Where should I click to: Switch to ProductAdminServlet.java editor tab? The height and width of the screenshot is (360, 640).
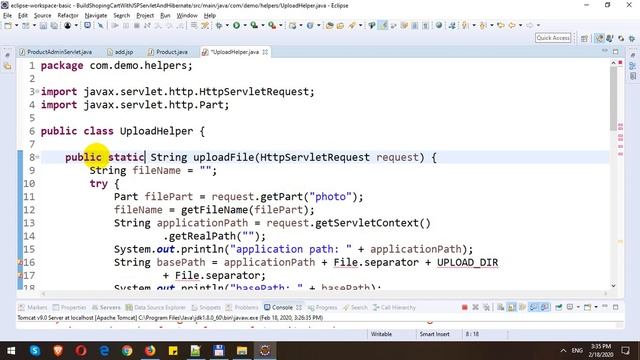click(x=56, y=52)
